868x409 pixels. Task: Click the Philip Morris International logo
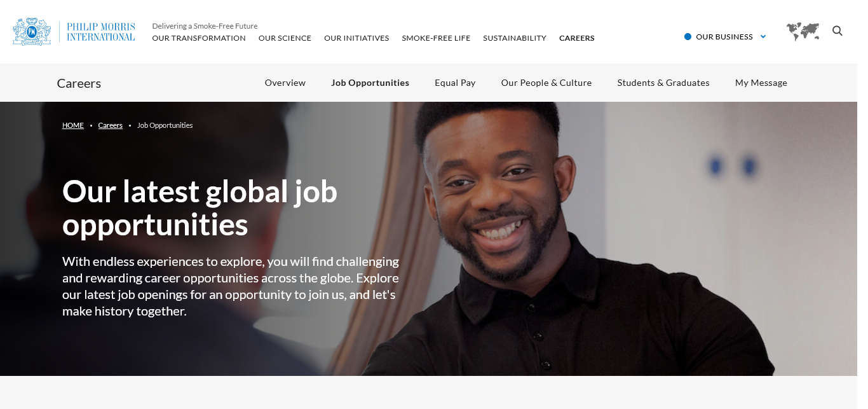[74, 32]
